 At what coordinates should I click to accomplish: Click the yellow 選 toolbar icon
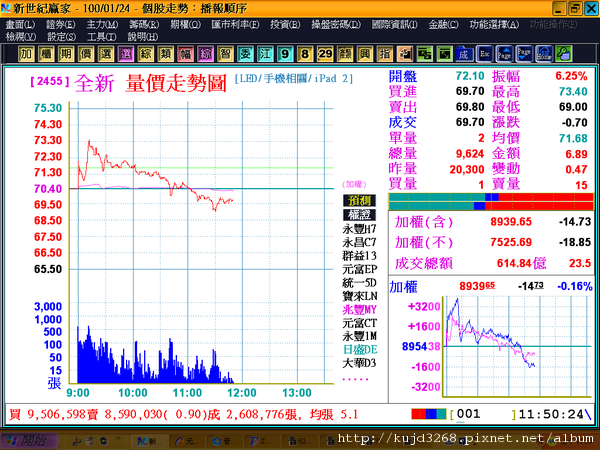(x=106, y=54)
